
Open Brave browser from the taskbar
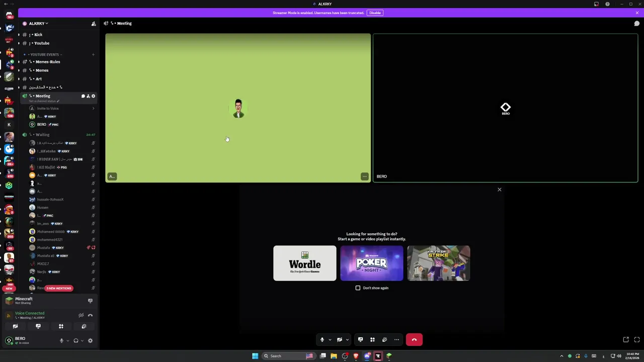(x=356, y=356)
